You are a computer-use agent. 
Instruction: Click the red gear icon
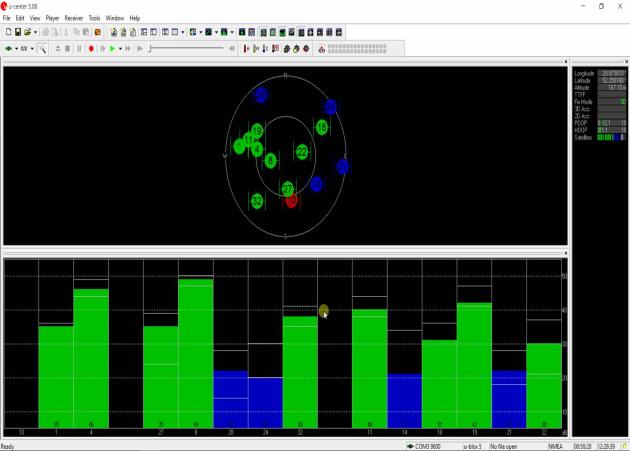point(306,49)
